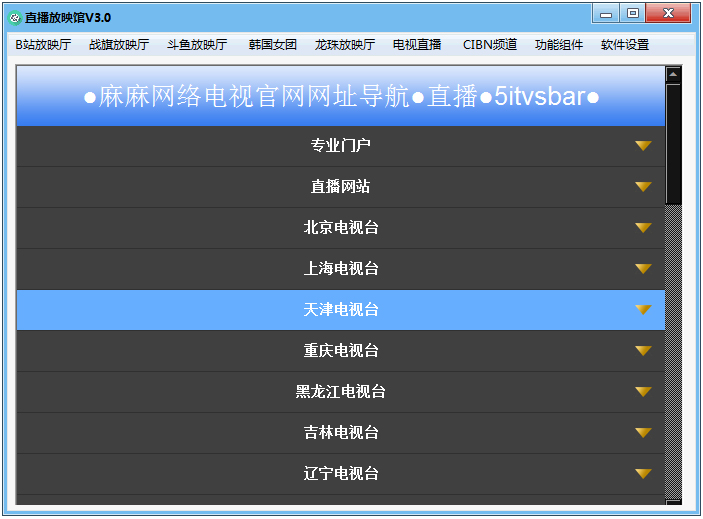Expand the 专业门户 section arrow
The image size is (703, 519).
(643, 146)
